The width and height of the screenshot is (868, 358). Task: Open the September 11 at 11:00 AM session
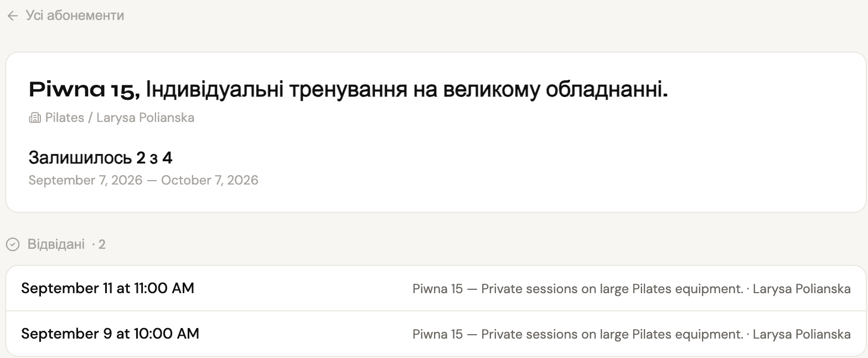point(436,289)
